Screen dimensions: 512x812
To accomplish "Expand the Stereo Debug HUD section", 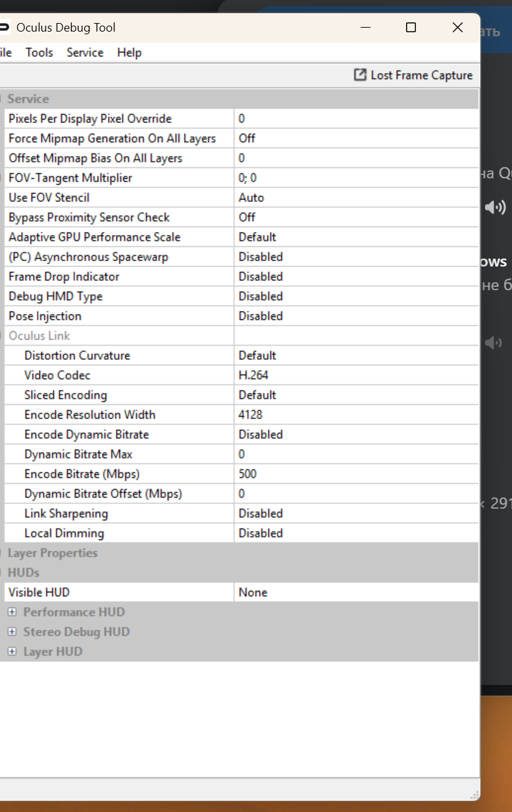I will coord(12,632).
